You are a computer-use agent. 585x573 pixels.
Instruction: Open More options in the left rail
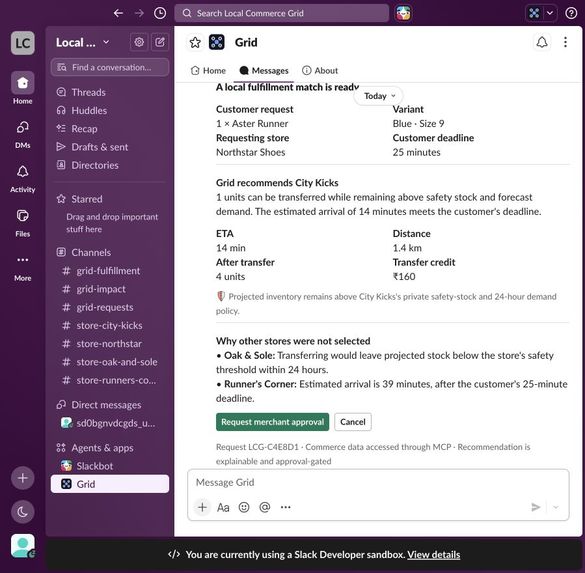23,267
